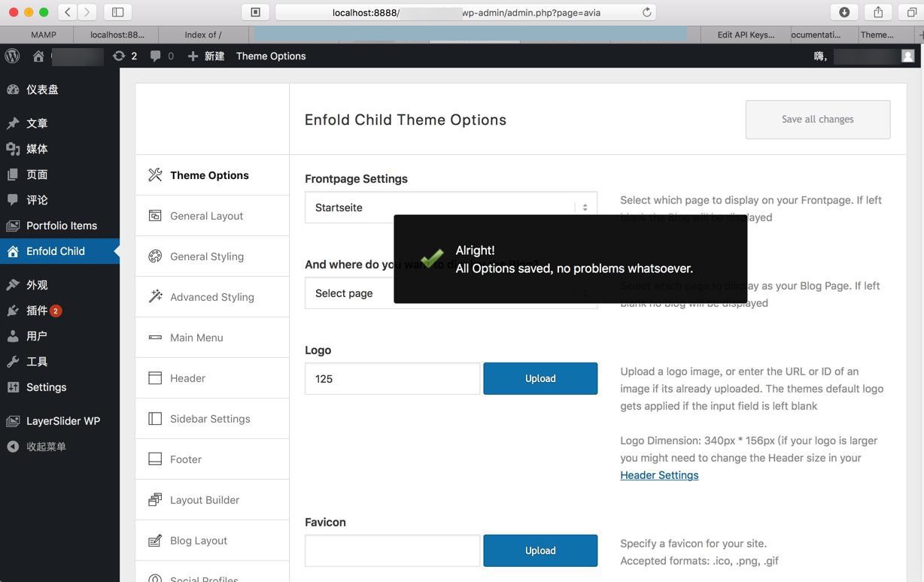
Task: Click the WordPress logo in admin bar
Action: click(x=12, y=56)
